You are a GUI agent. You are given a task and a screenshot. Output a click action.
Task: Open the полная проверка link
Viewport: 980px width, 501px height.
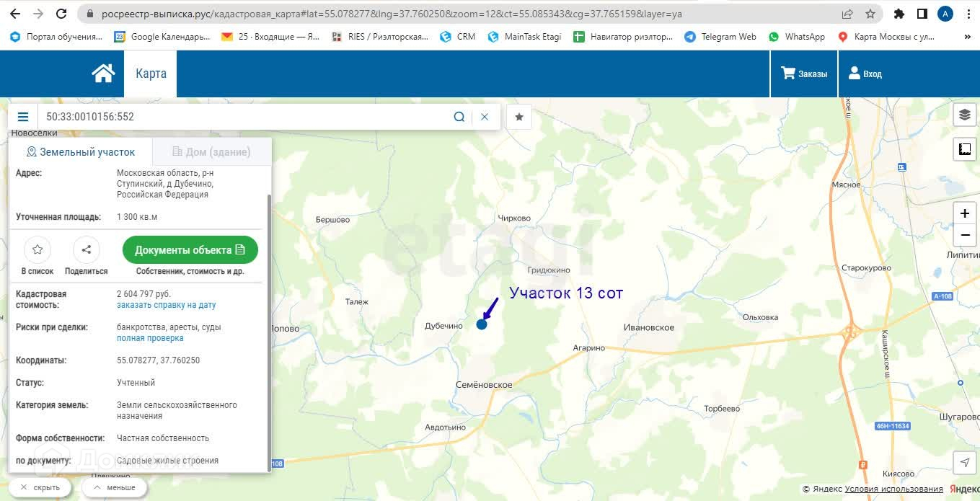[150, 338]
